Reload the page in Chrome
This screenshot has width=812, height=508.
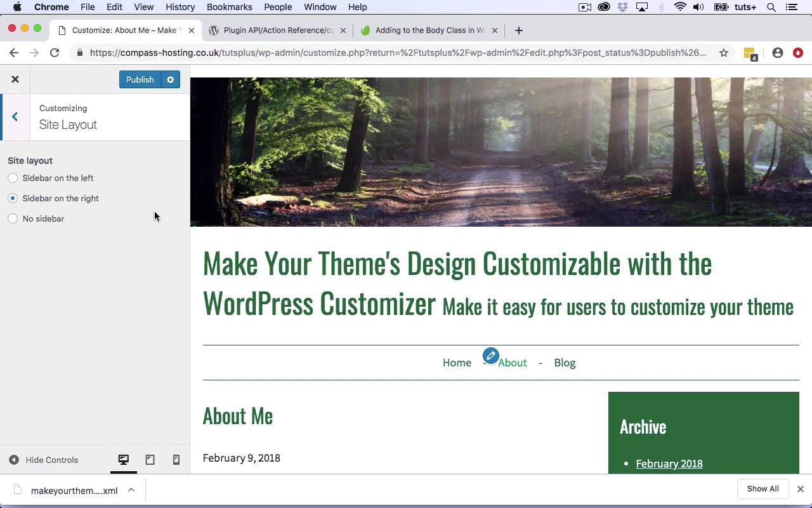click(55, 53)
